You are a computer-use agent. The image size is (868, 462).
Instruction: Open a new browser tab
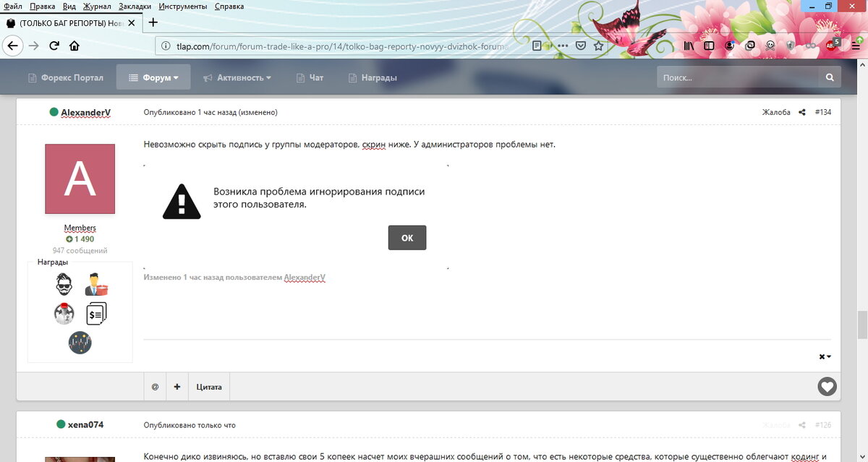pyautogui.click(x=153, y=22)
